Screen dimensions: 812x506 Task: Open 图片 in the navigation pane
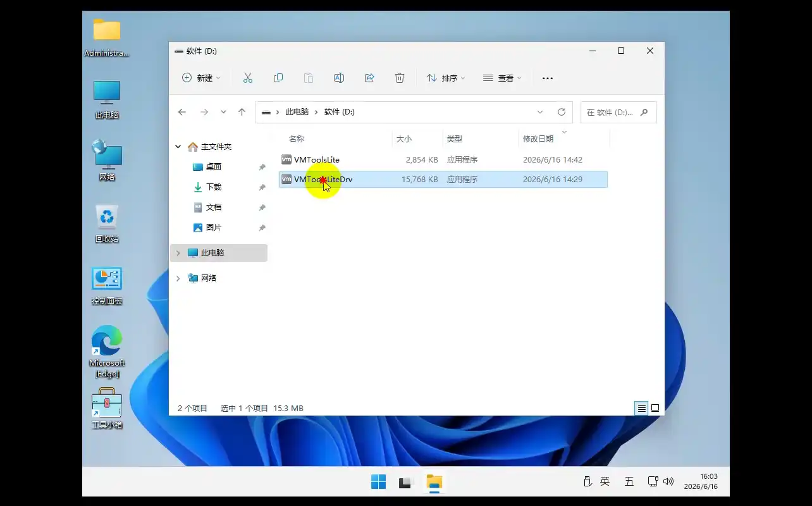(214, 228)
